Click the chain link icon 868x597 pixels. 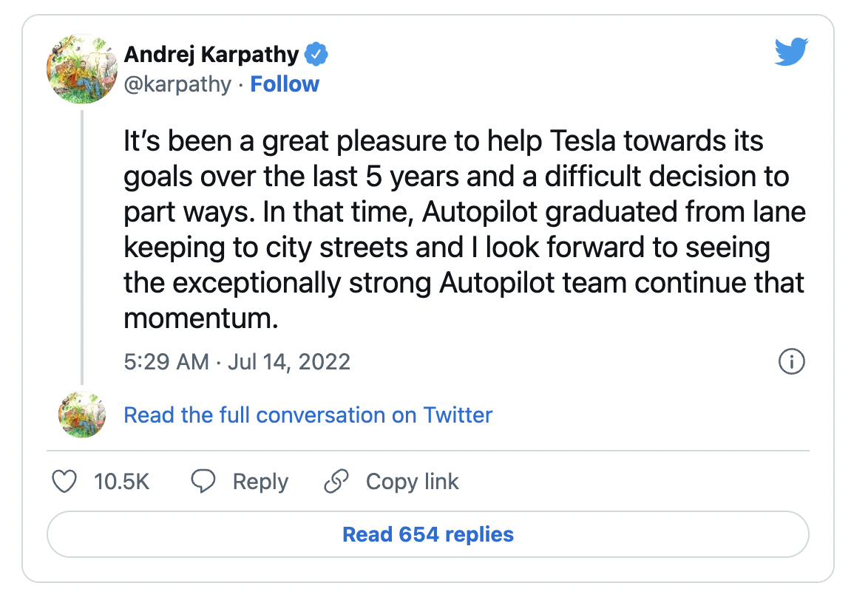click(x=336, y=482)
